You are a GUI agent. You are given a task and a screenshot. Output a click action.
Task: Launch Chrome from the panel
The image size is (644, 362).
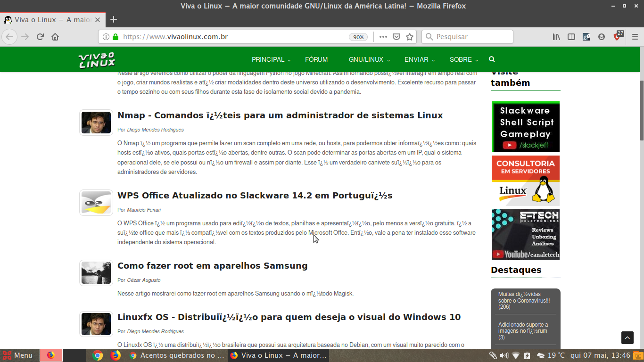pyautogui.click(x=98, y=355)
